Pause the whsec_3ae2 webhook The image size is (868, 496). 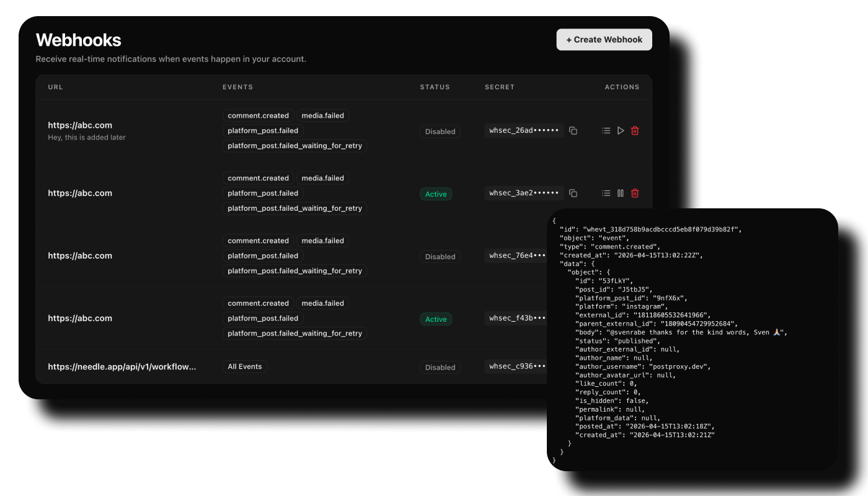[x=621, y=193]
